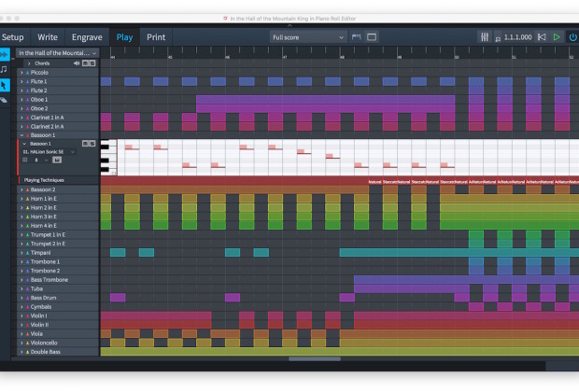Image resolution: width=579 pixels, height=392 pixels.
Task: Click the show tabs icon beside Full score
Action: click(357, 37)
